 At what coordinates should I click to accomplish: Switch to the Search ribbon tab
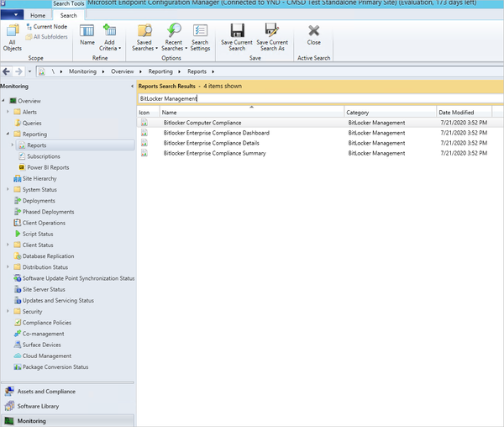coord(69,15)
